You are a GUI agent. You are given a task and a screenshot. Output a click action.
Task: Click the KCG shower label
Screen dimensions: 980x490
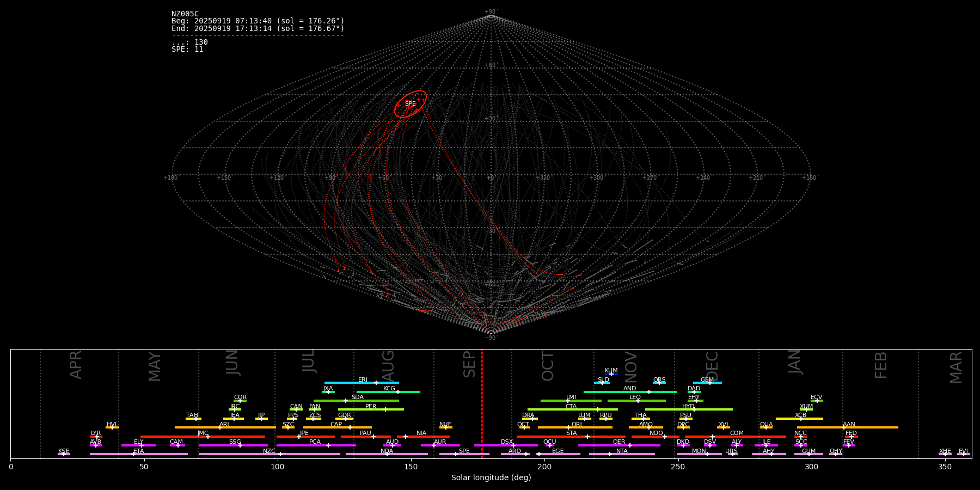389,389
